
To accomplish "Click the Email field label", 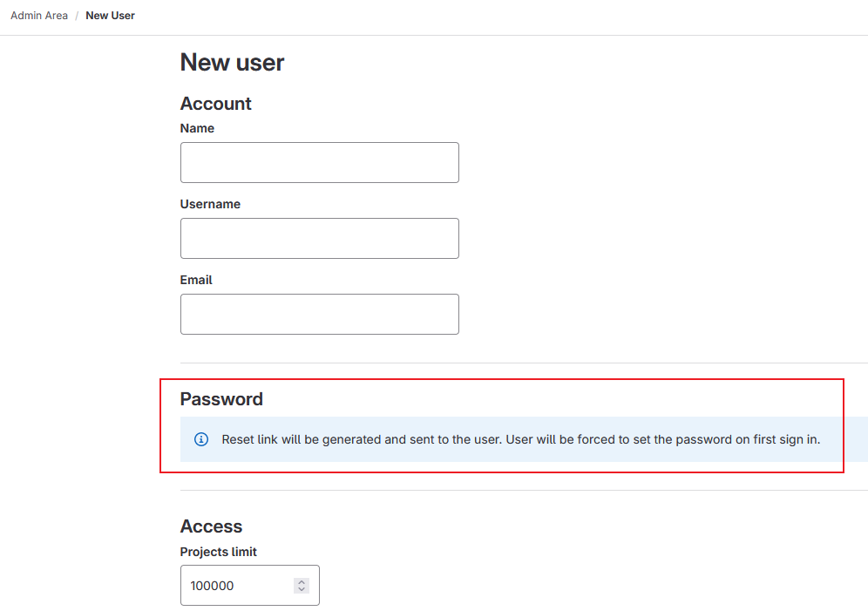I will click(196, 280).
